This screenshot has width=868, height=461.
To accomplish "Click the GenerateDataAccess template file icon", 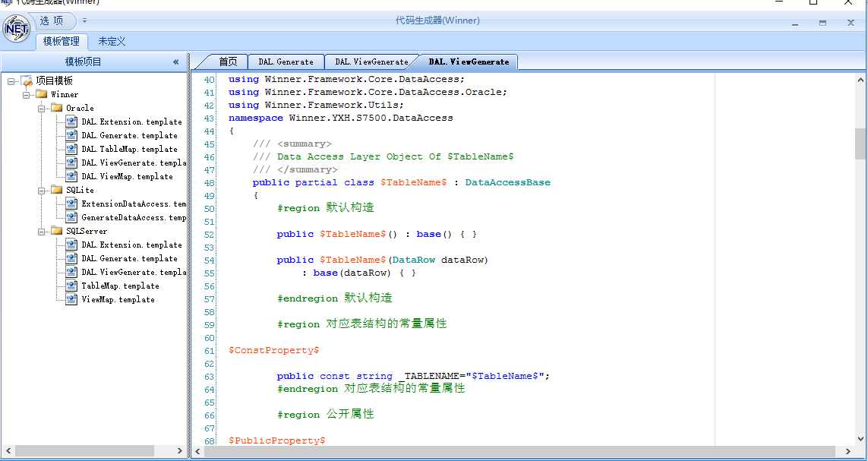I will [x=71, y=217].
